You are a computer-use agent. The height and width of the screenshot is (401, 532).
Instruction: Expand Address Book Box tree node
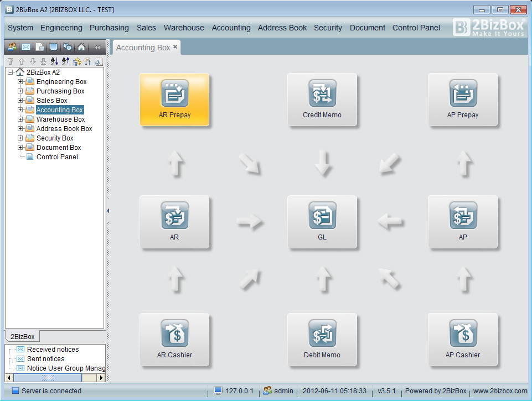tap(20, 129)
